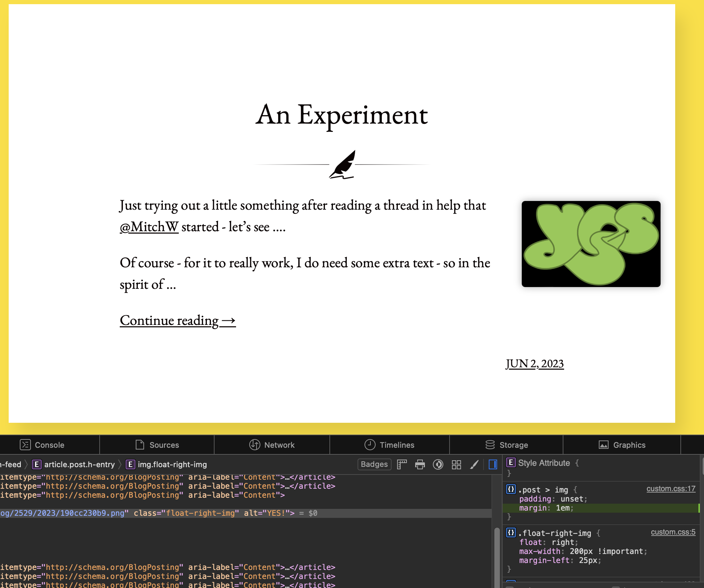704x588 pixels.
Task: Click the .post > img rule icon
Action: tap(511, 489)
